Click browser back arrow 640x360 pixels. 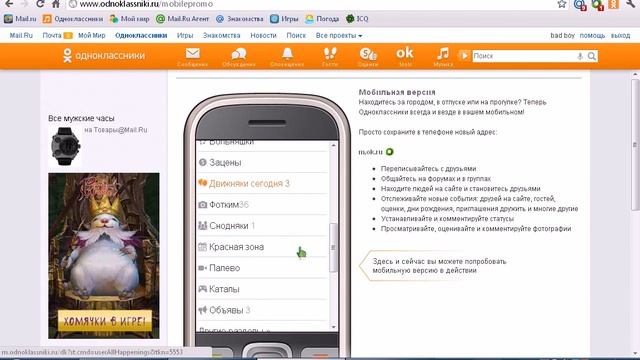pyautogui.click(x=9, y=4)
